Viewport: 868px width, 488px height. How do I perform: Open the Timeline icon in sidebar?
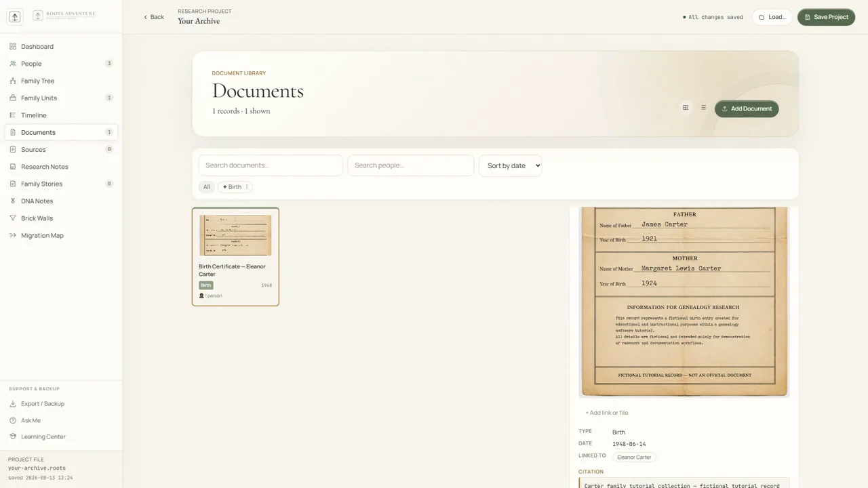click(x=13, y=115)
